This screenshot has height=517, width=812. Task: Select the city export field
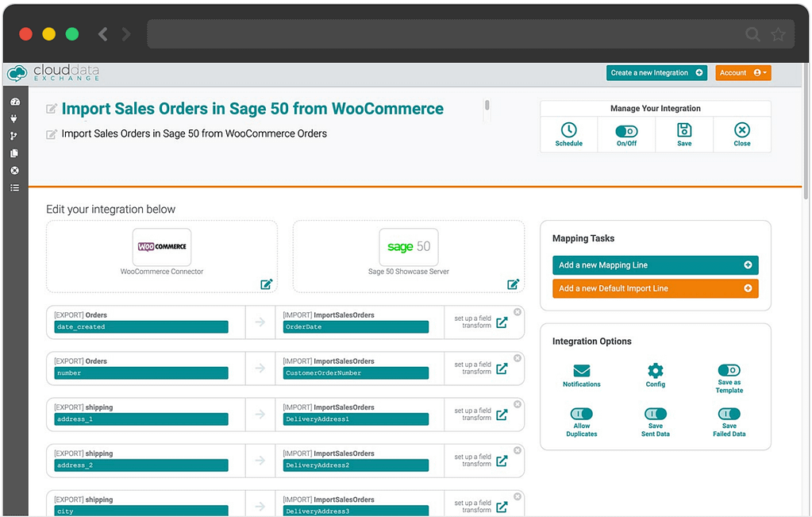coord(140,511)
